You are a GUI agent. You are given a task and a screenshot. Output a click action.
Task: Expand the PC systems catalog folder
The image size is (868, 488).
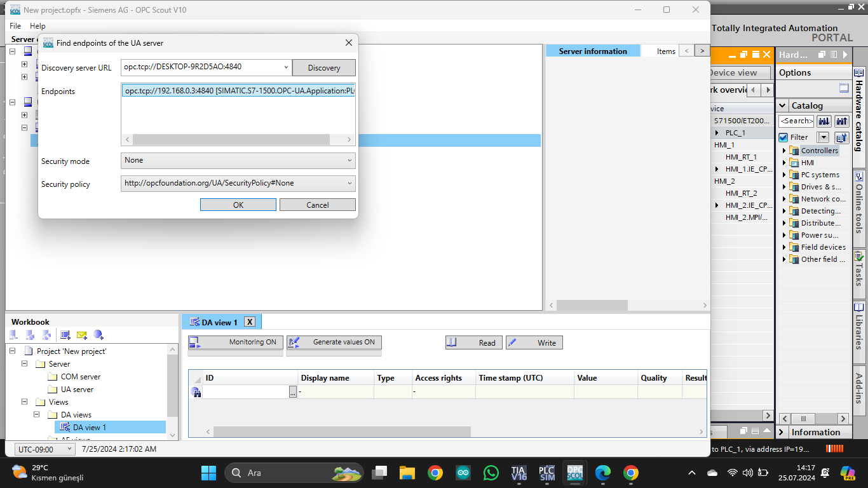pyautogui.click(x=784, y=175)
